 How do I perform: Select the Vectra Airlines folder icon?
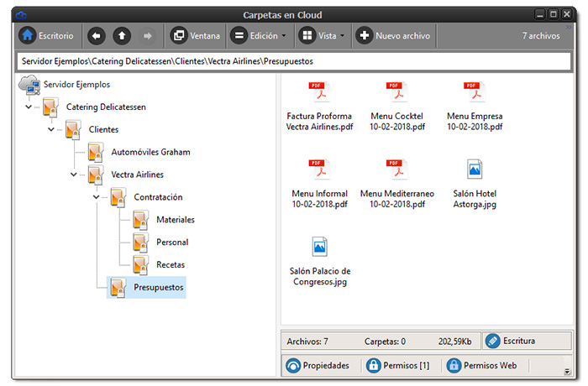(x=96, y=175)
